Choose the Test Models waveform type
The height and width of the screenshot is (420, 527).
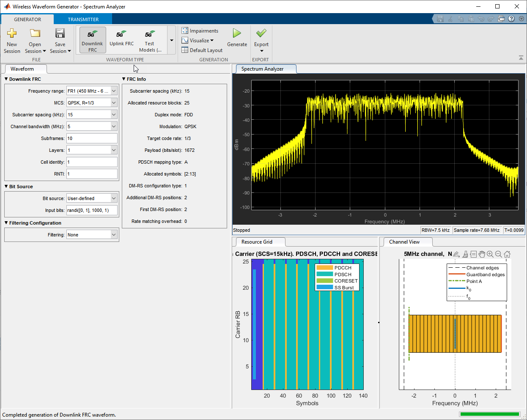point(150,40)
